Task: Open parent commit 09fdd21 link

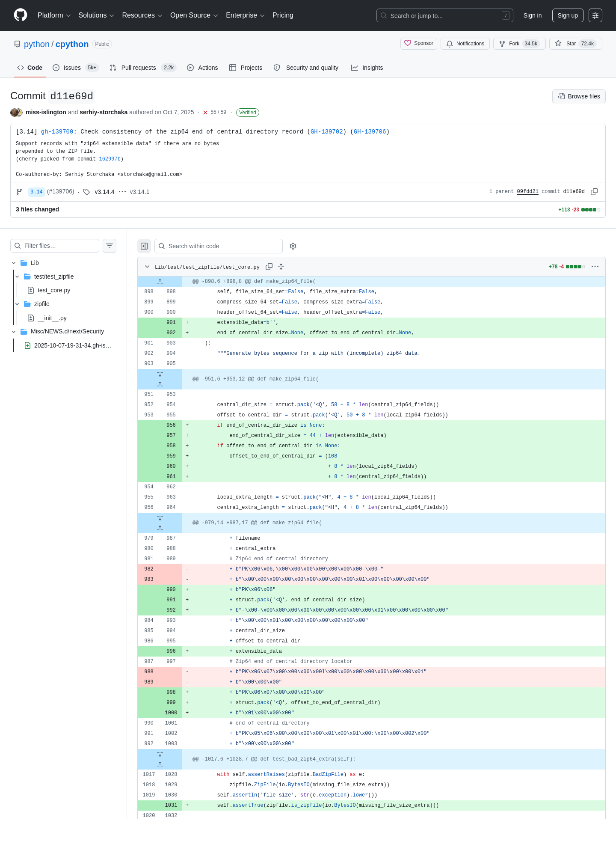Action: 527,192
